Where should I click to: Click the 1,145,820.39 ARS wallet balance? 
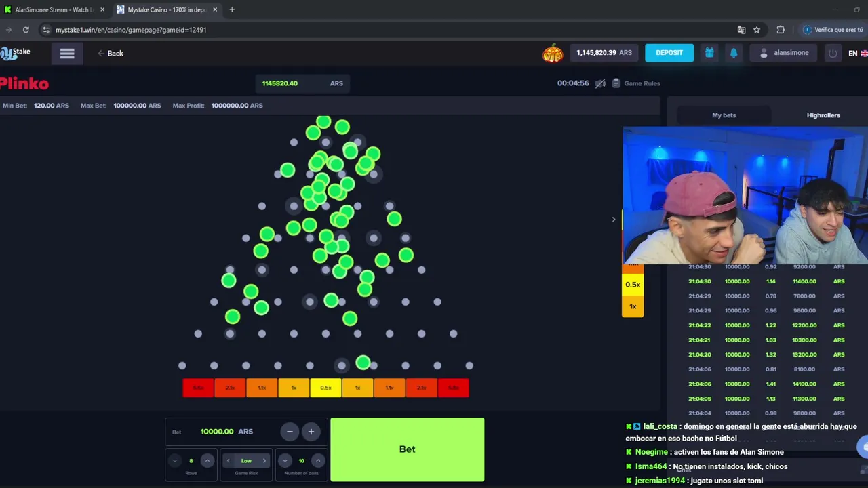click(x=604, y=53)
